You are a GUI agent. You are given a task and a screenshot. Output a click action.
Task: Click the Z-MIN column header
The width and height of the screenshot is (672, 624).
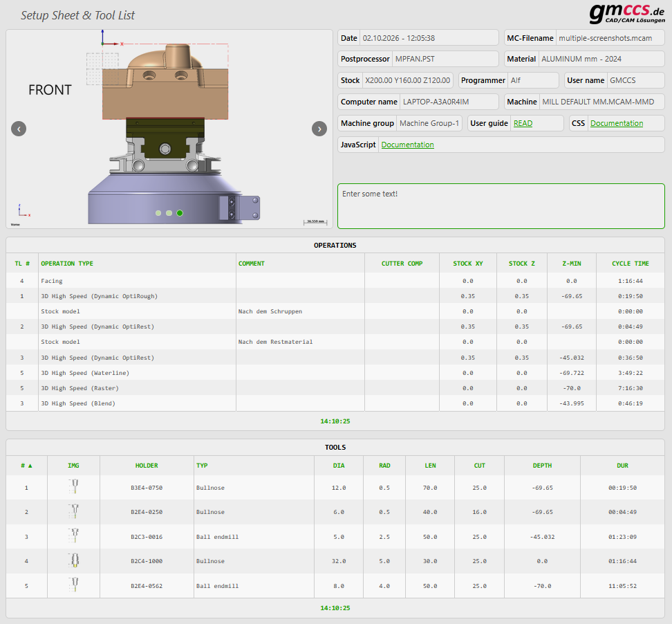pos(572,264)
